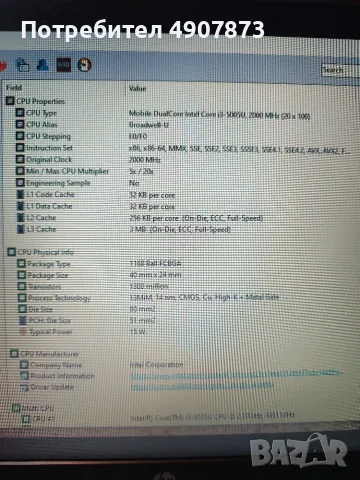
Task: Click the icon beside Company Name
Action: (x=24, y=365)
